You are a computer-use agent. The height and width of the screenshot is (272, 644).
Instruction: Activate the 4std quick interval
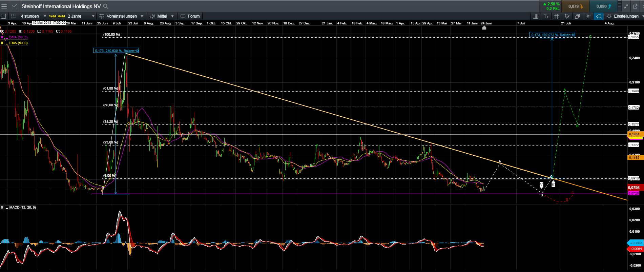[x=61, y=16]
